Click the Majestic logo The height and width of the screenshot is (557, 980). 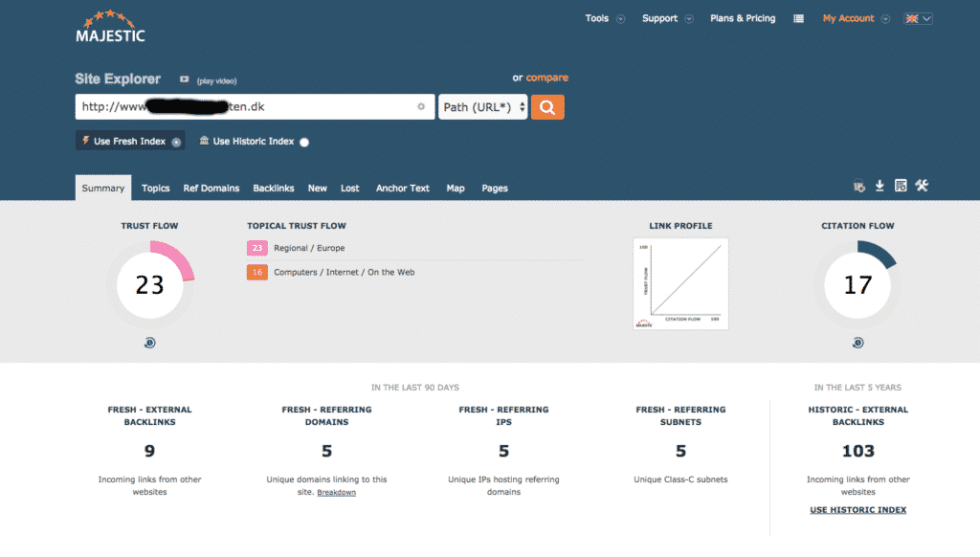click(110, 26)
